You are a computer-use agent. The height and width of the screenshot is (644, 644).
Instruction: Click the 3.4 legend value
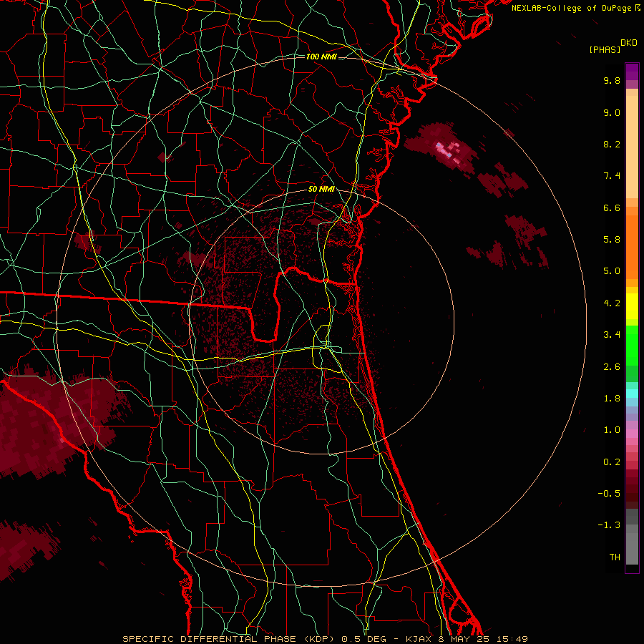pyautogui.click(x=612, y=335)
